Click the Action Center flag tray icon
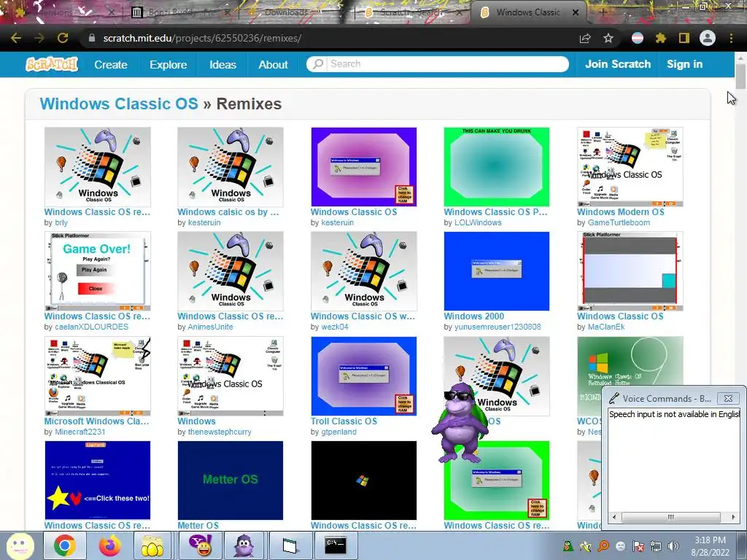The width and height of the screenshot is (747, 560). [x=638, y=546]
